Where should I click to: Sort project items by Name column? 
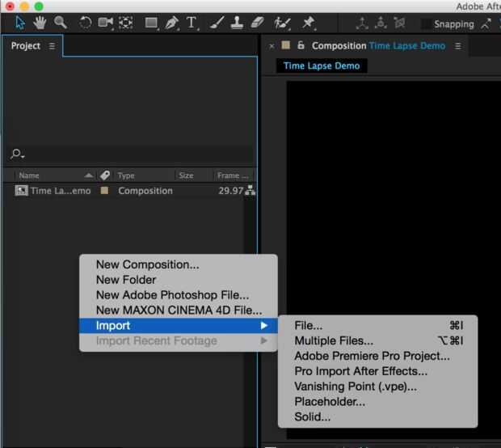pyautogui.click(x=29, y=175)
